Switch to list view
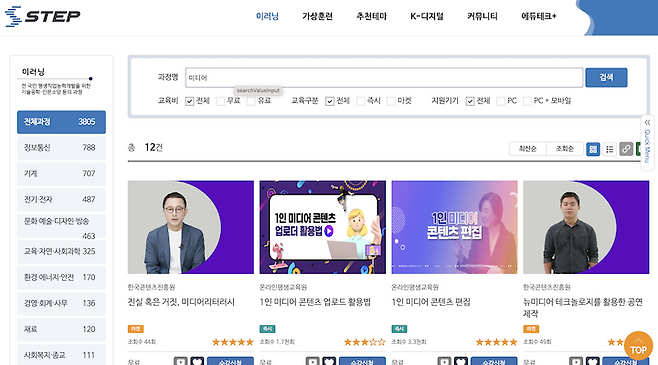The width and height of the screenshot is (658, 365). click(x=609, y=149)
